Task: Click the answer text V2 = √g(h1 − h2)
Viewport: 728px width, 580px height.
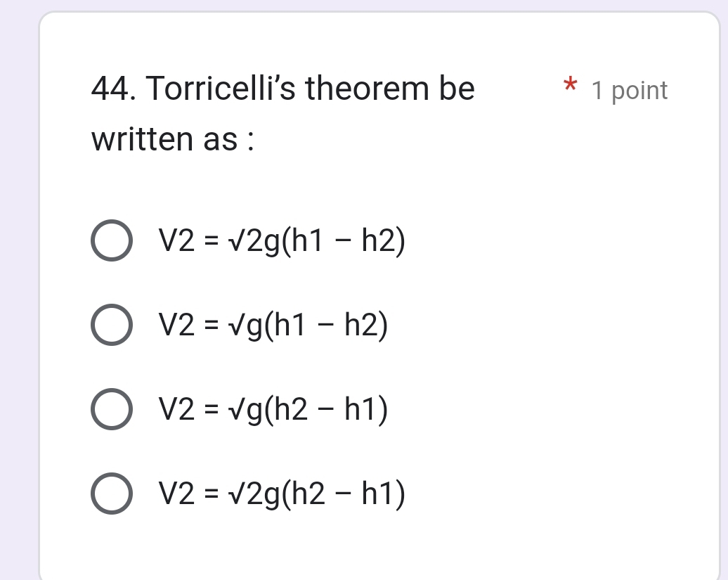Action: 273,326
